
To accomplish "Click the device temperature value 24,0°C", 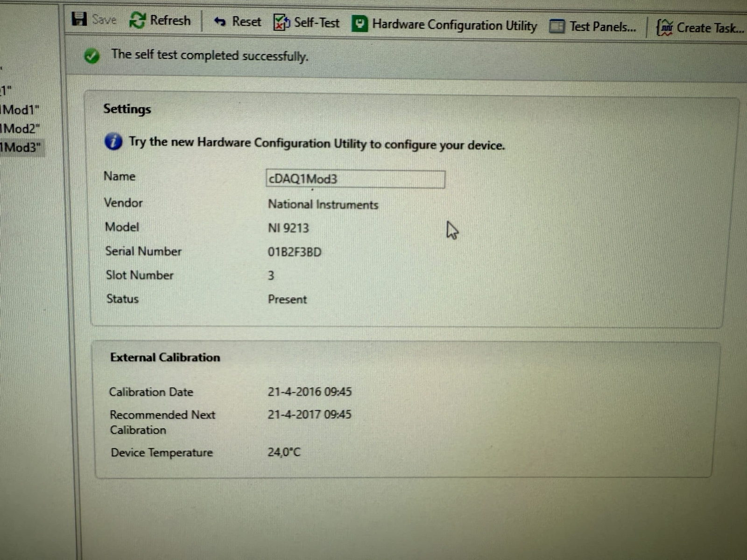I will coord(284,452).
